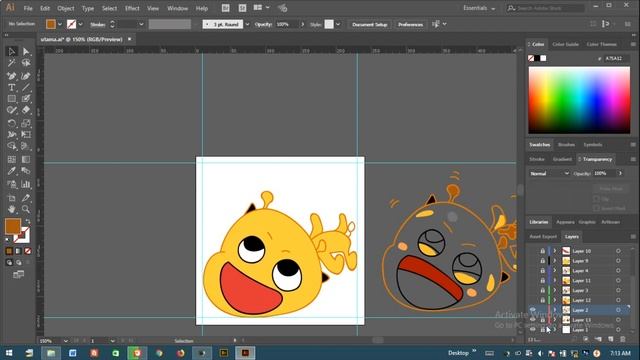This screenshot has height=360, width=640.
Task: Open File Explorer from the taskbar
Action: (51, 353)
